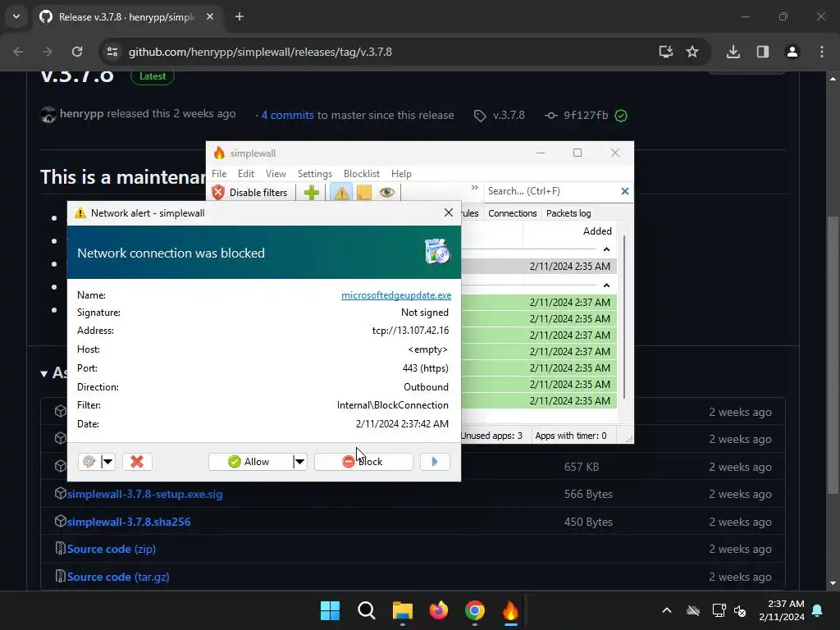The height and width of the screenshot is (630, 840).
Task: Click the v.3.7.8 tag icon
Action: 480,116
